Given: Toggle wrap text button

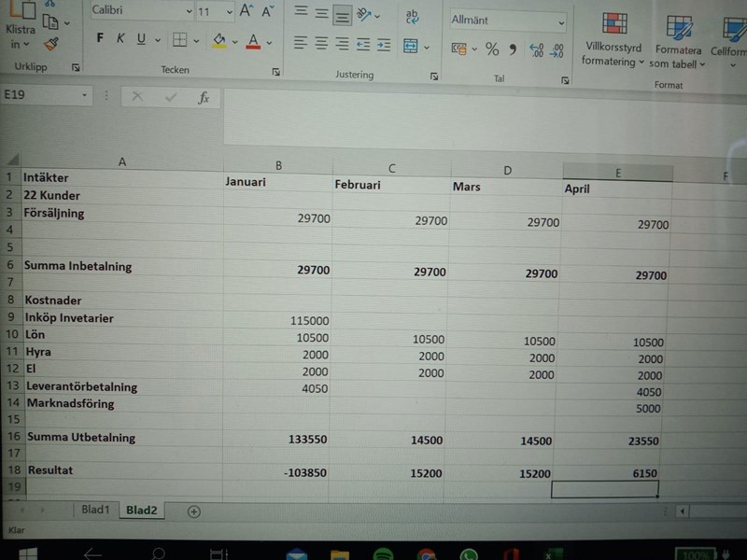Looking at the screenshot, I should (412, 14).
